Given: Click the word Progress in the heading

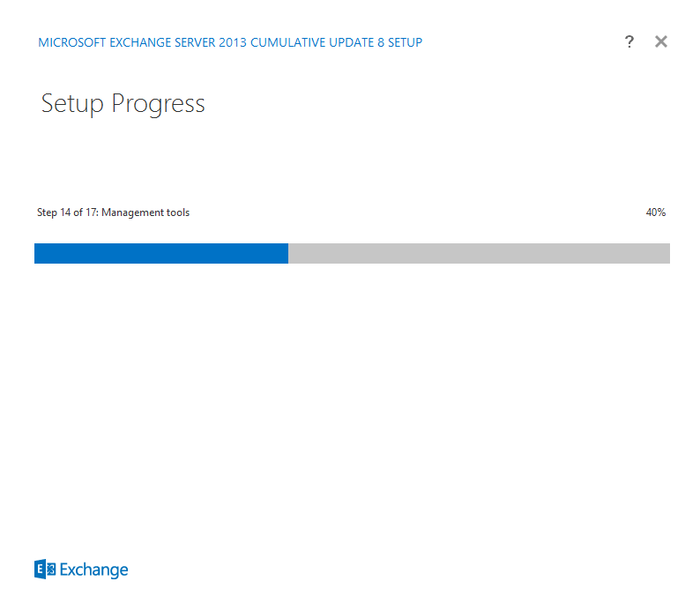Looking at the screenshot, I should pos(158,104).
